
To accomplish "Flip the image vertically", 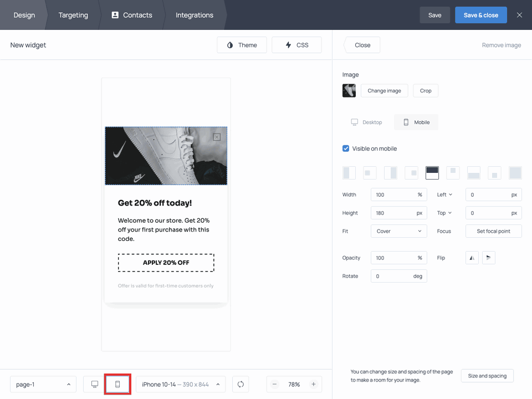I will 488,257.
